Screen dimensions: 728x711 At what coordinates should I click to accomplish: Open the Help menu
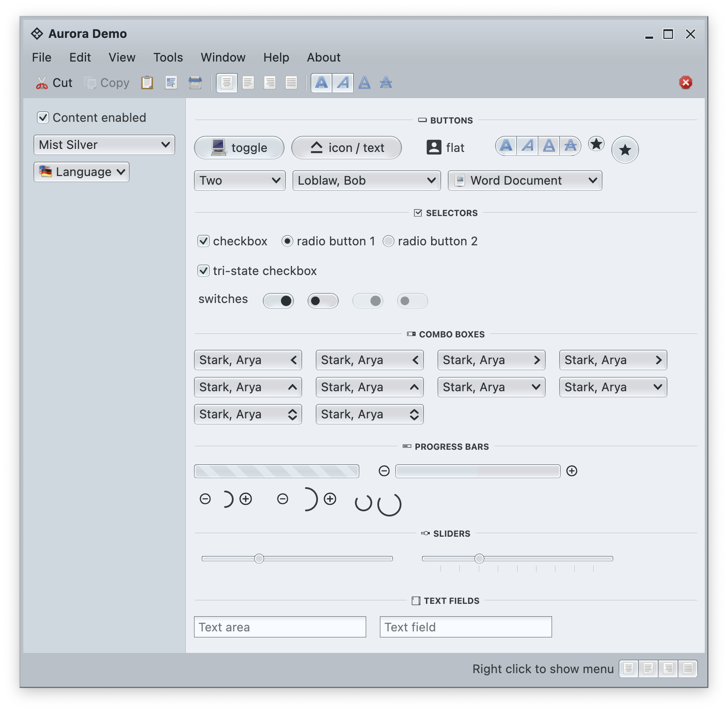(276, 57)
